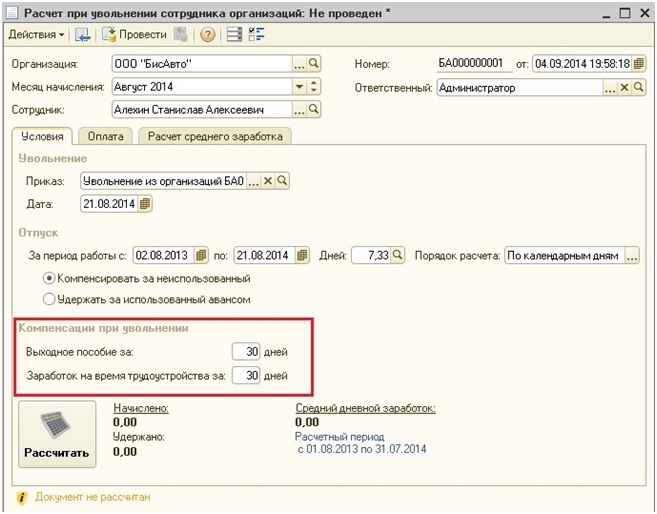Click the ellipsis select button for Порядок расчета
657x514 pixels.
pos(632,256)
